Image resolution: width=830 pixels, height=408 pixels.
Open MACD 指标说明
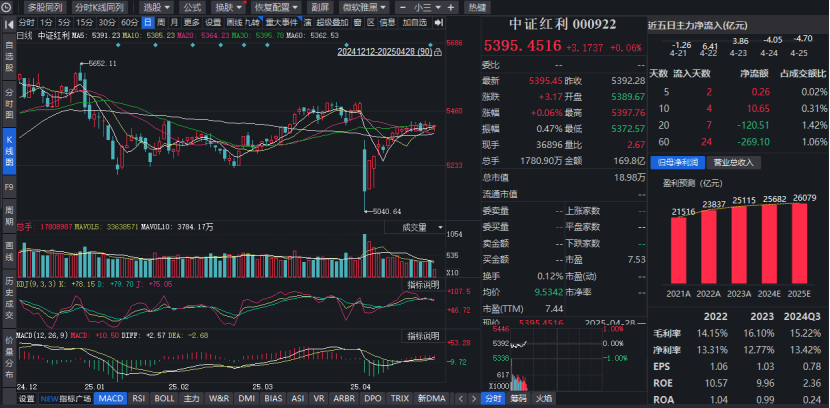[423, 336]
